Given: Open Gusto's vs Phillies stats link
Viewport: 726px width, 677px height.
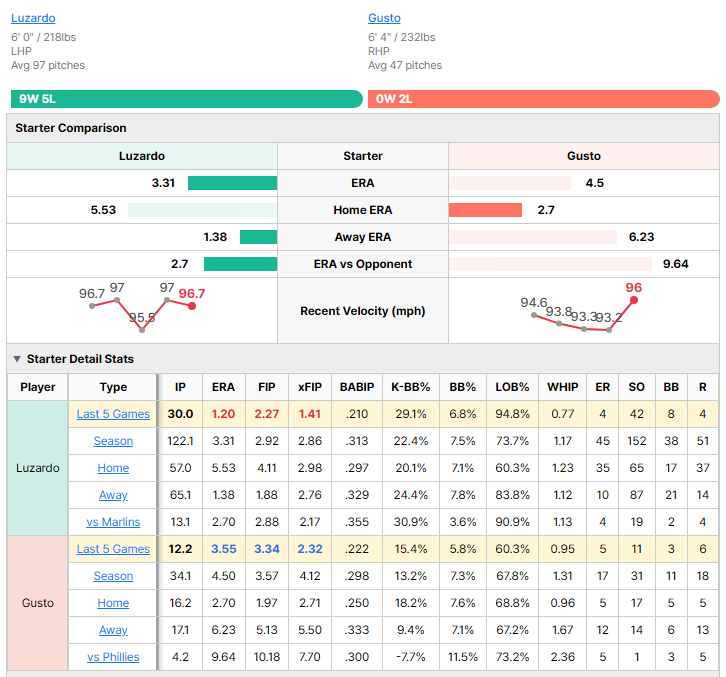Looking at the screenshot, I should click(113, 657).
